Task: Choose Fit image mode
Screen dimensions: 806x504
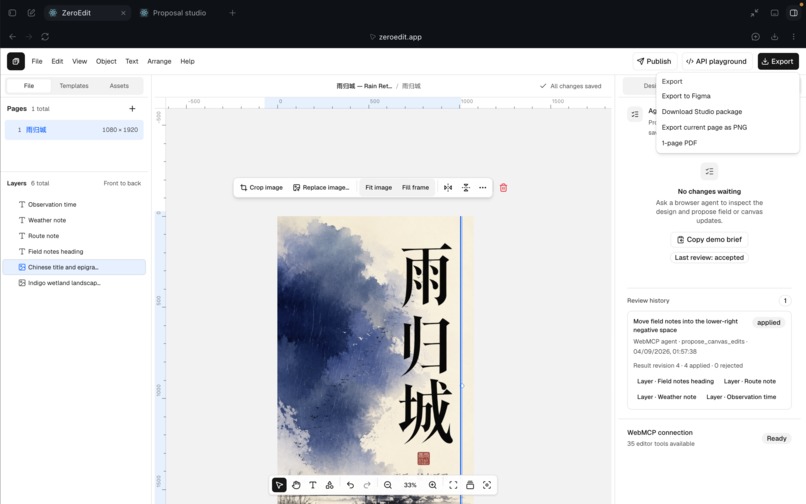Action: click(x=378, y=188)
